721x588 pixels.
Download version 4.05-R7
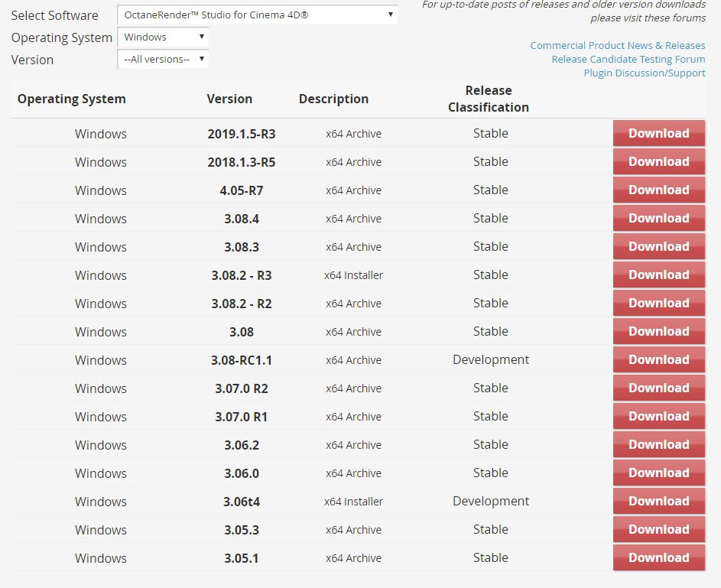pyautogui.click(x=658, y=190)
